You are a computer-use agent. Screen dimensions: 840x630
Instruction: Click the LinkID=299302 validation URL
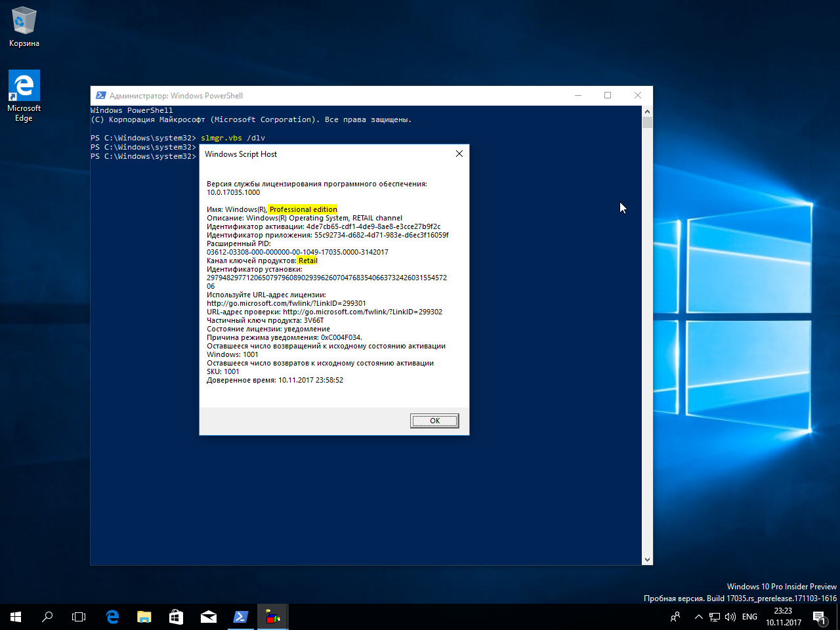click(x=362, y=312)
